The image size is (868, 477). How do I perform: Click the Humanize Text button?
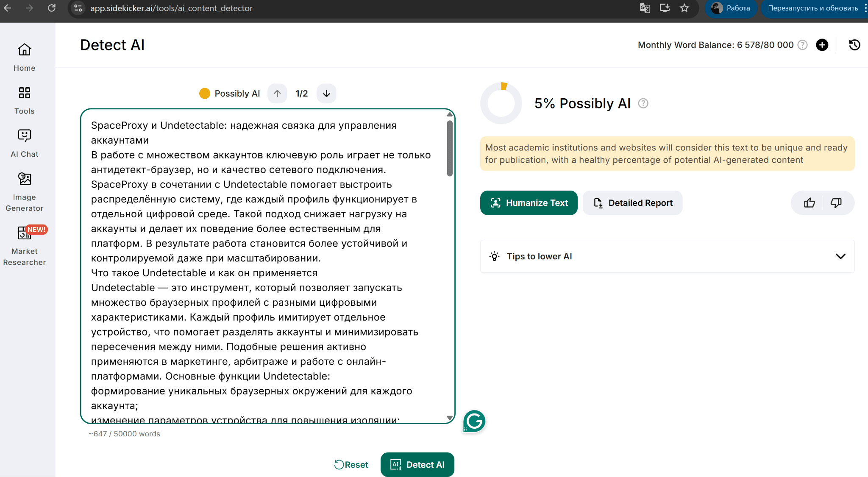(x=529, y=203)
